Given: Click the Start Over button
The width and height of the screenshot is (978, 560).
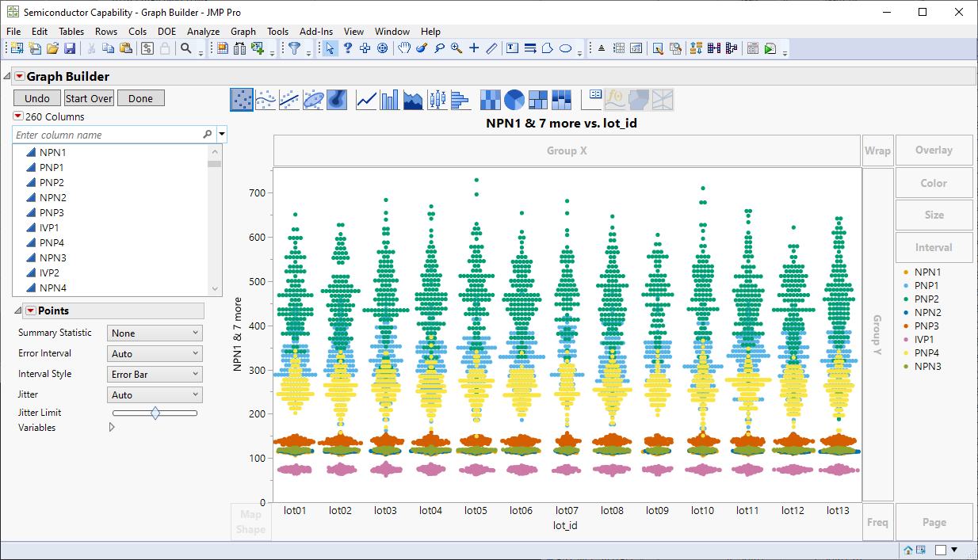Looking at the screenshot, I should (x=89, y=98).
